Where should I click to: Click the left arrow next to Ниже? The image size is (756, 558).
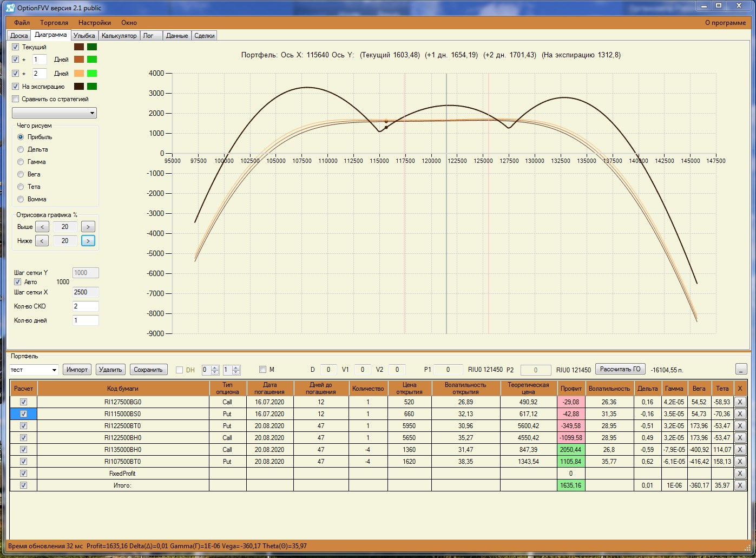[42, 241]
